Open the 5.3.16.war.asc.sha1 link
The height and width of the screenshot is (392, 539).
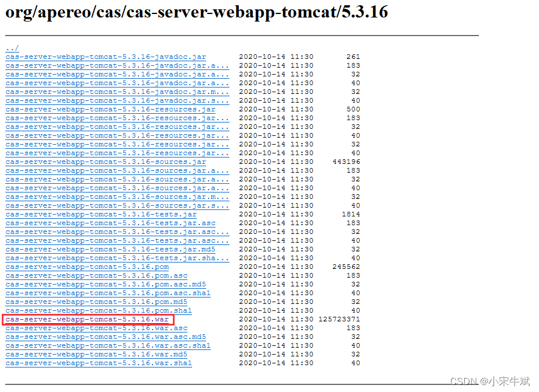click(x=108, y=346)
